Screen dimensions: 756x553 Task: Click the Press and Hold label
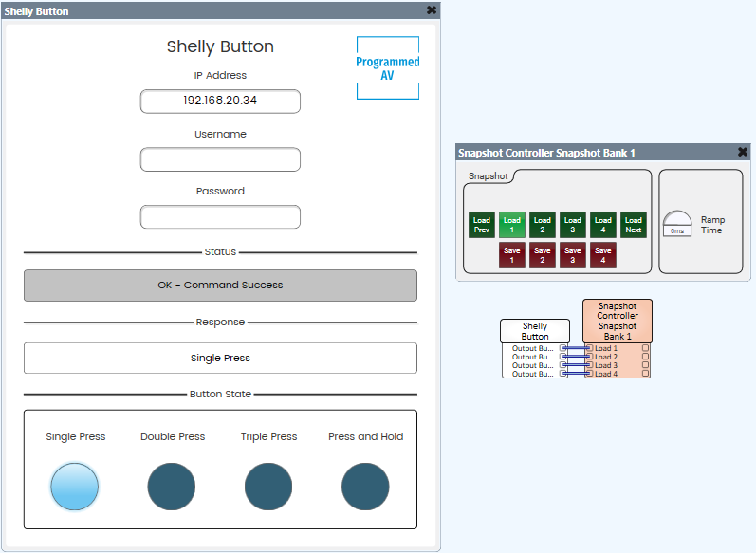(x=366, y=436)
